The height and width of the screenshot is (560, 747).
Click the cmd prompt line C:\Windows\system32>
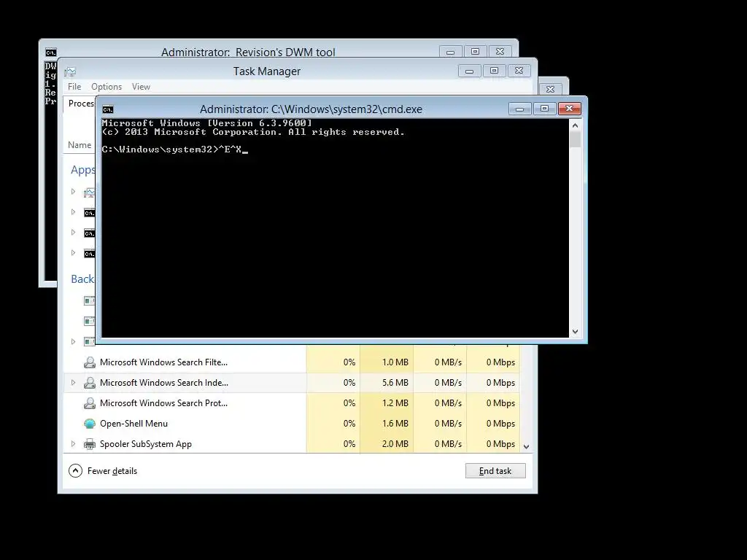pyautogui.click(x=160, y=149)
